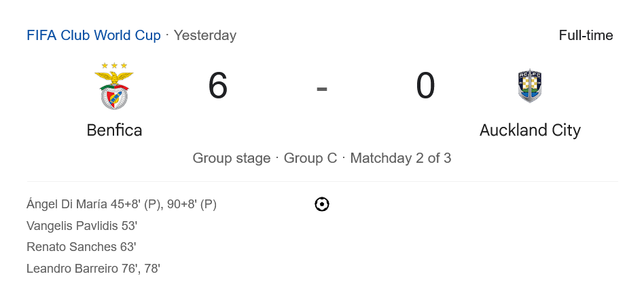Click the Group C label
644x289 pixels.
tap(310, 159)
